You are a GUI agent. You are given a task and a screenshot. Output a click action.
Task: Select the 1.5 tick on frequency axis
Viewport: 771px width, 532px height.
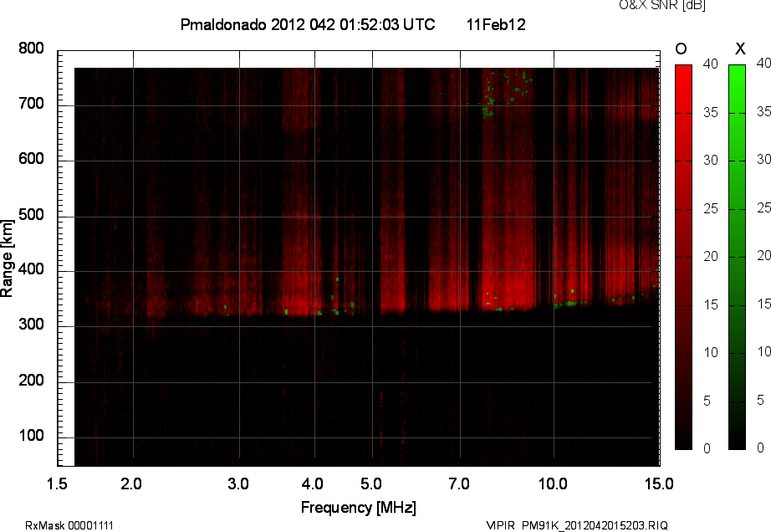pos(57,483)
